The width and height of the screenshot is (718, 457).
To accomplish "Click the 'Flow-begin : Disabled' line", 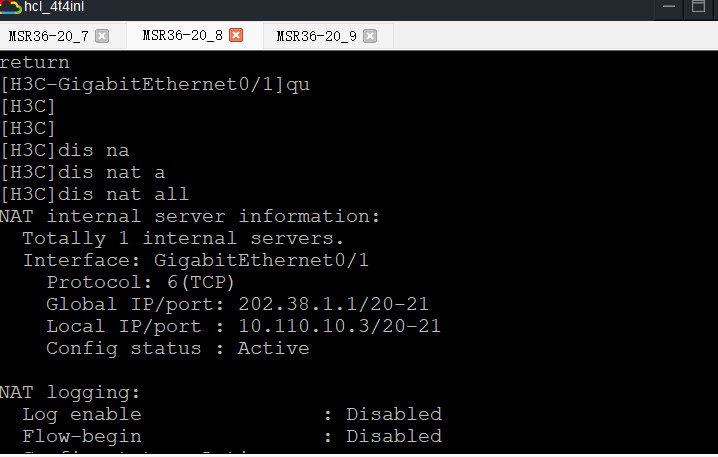I will click(x=231, y=436).
